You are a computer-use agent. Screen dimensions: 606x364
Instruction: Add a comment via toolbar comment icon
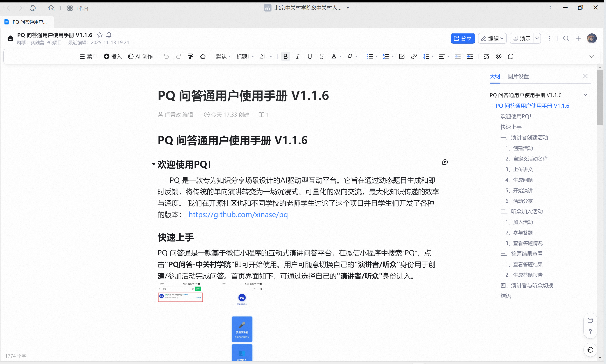pos(511,57)
